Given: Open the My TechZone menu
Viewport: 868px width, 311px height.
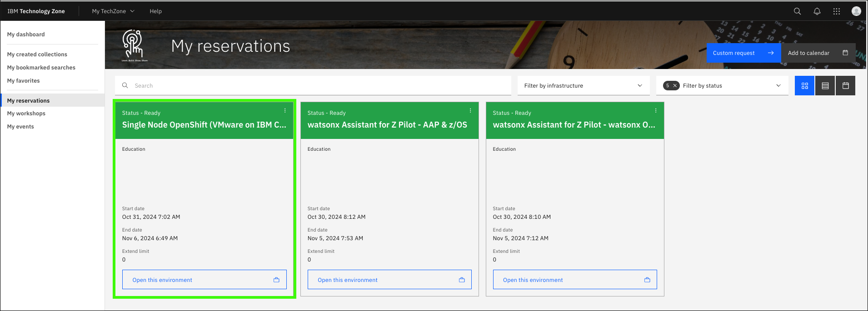Looking at the screenshot, I should (x=113, y=11).
